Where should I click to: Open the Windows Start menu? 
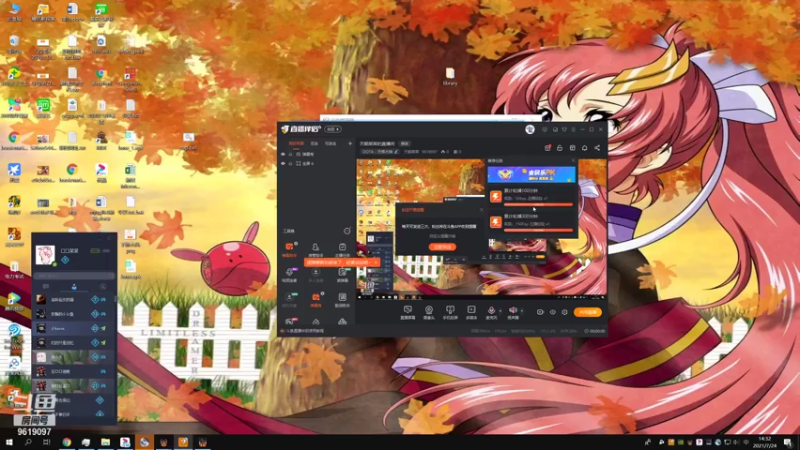9,442
